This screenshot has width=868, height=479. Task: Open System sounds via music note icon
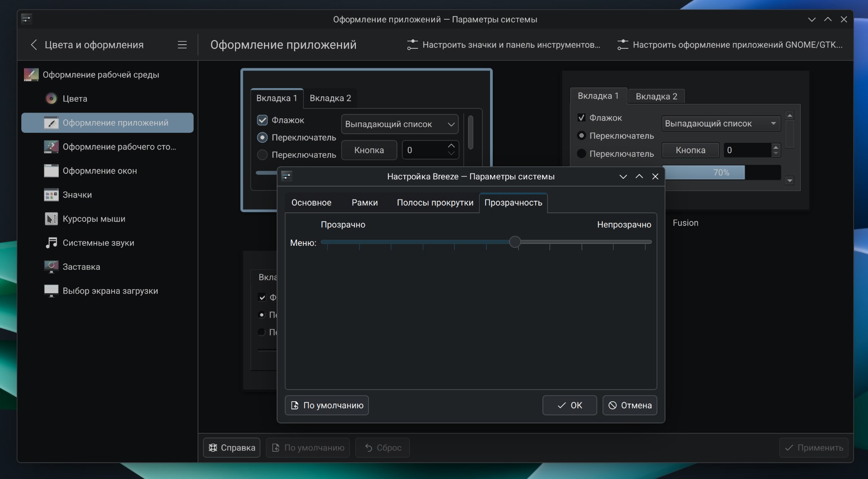point(51,243)
